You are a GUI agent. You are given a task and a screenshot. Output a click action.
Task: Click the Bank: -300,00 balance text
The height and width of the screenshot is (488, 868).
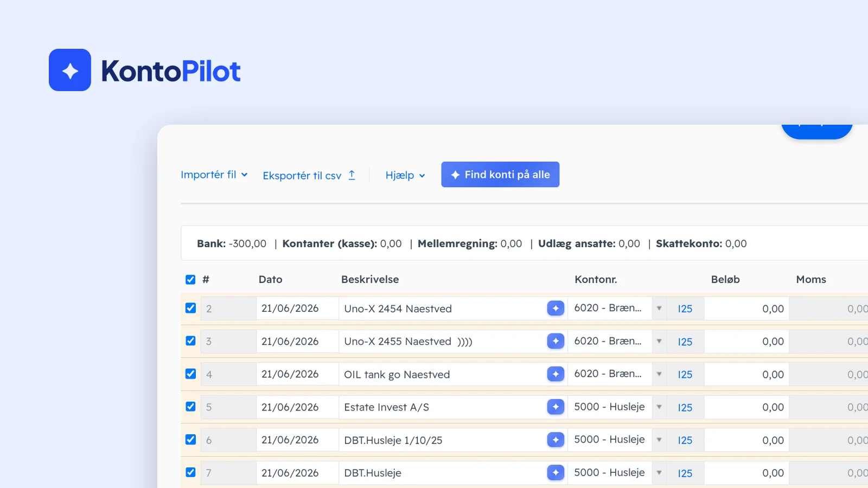tap(232, 243)
